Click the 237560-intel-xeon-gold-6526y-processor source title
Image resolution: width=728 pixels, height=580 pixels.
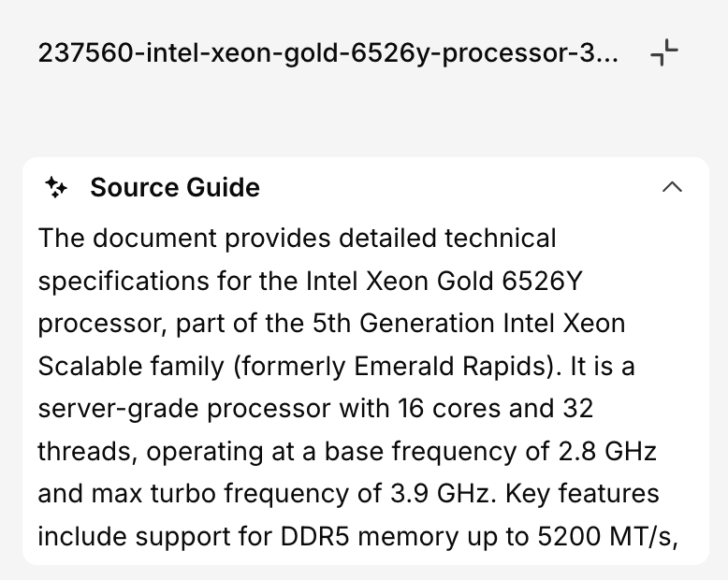coord(328,52)
